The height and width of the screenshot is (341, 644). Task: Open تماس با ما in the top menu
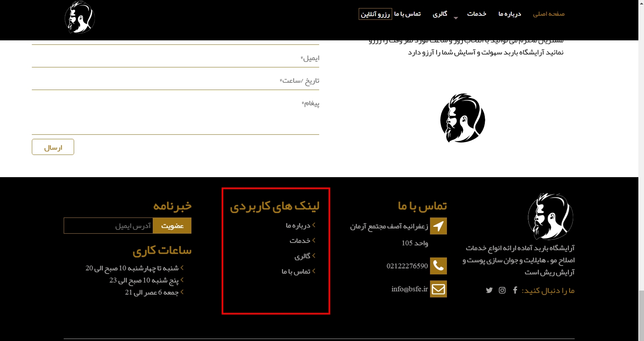pyautogui.click(x=407, y=14)
